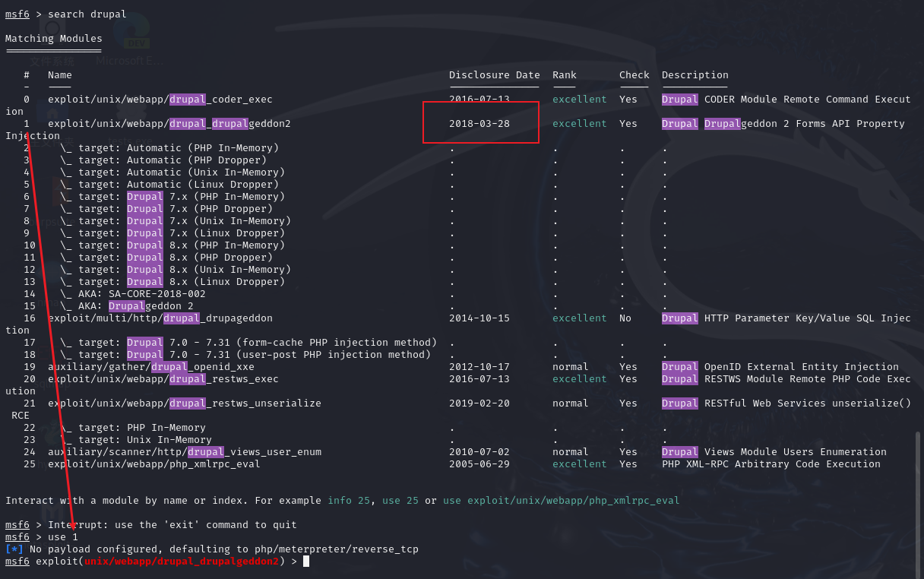Click 'target: Automatic (PHP In-Memory)' row
The width and height of the screenshot is (924, 579).
click(x=169, y=148)
